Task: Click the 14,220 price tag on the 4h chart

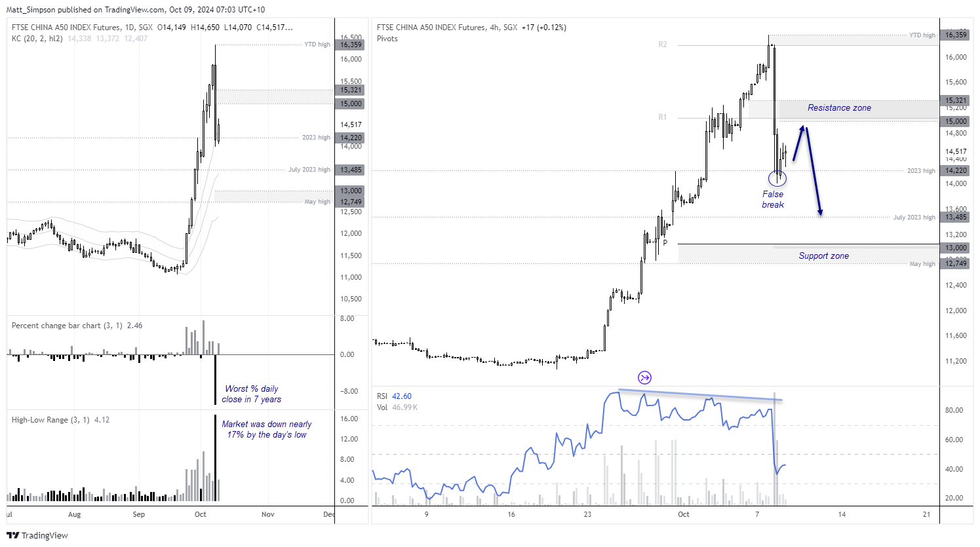Action: coord(956,170)
